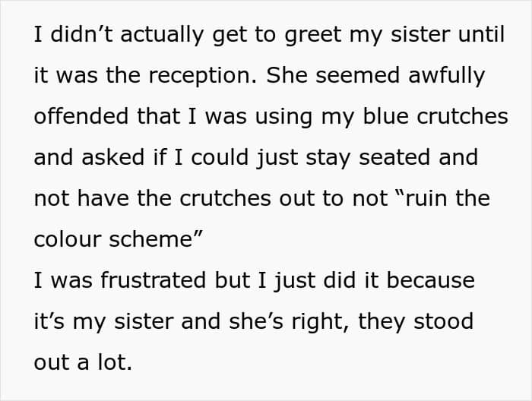Click the word "sister" in first line

pos(420,34)
